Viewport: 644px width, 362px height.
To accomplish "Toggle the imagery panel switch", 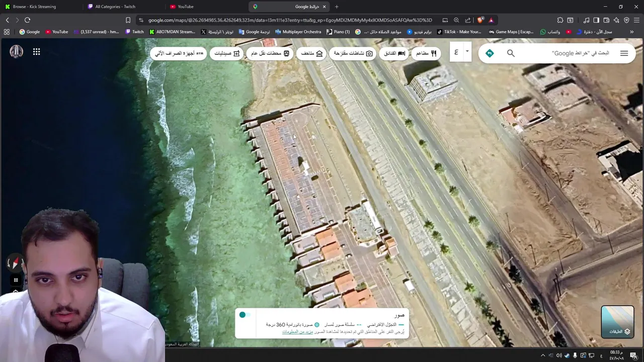I will (x=245, y=315).
